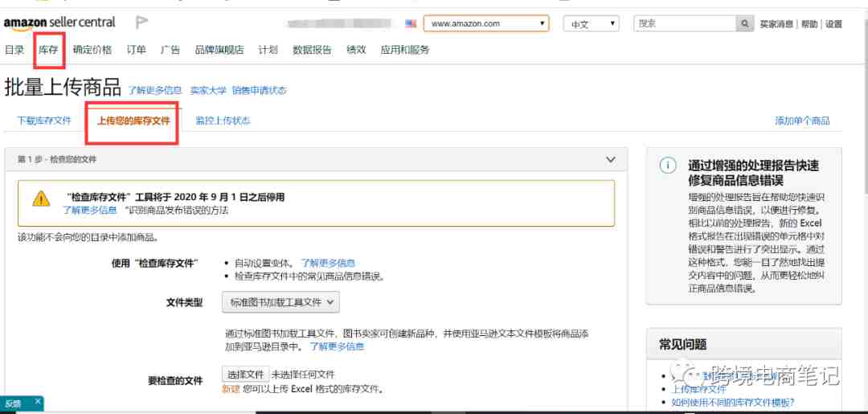The width and height of the screenshot is (868, 414).
Task: Open the 库存 menu
Action: (49, 50)
